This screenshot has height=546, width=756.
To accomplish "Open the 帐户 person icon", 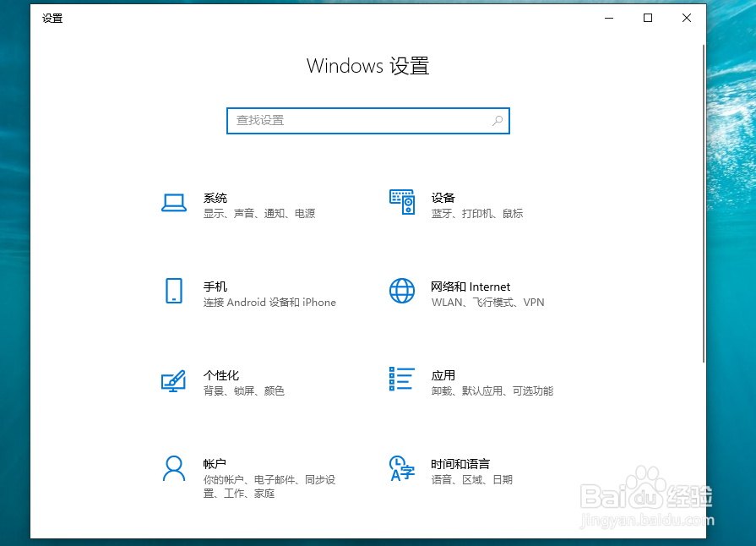I will (173, 468).
